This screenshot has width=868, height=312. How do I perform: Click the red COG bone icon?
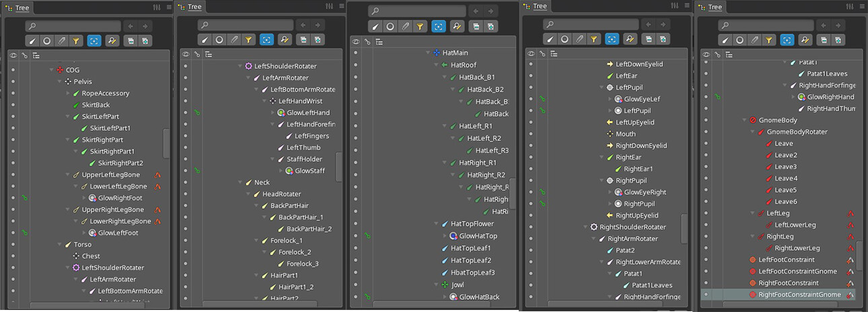click(x=60, y=70)
